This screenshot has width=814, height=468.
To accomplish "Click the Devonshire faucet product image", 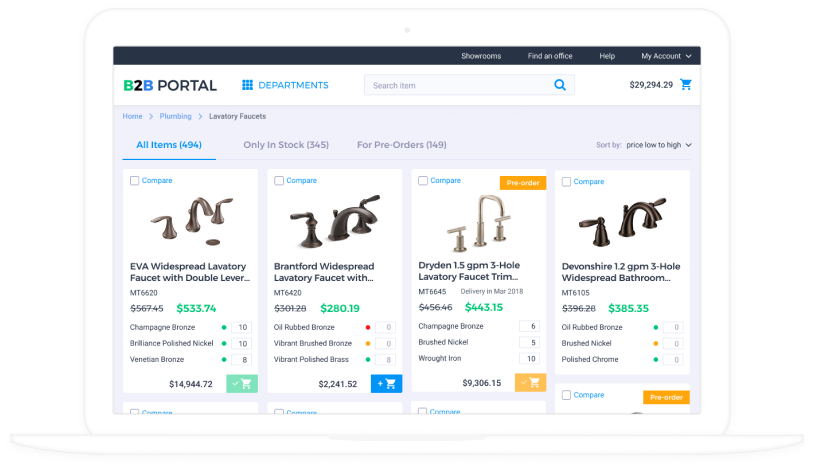I will point(622,221).
